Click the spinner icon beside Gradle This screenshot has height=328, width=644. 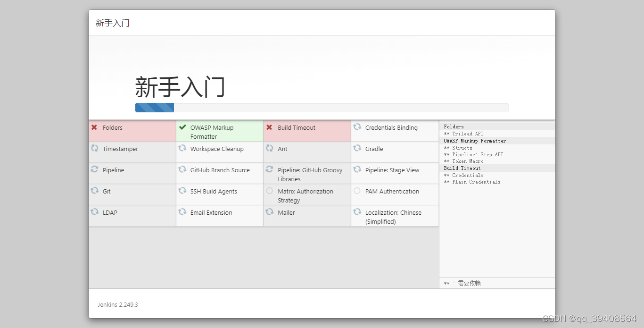pos(357,148)
